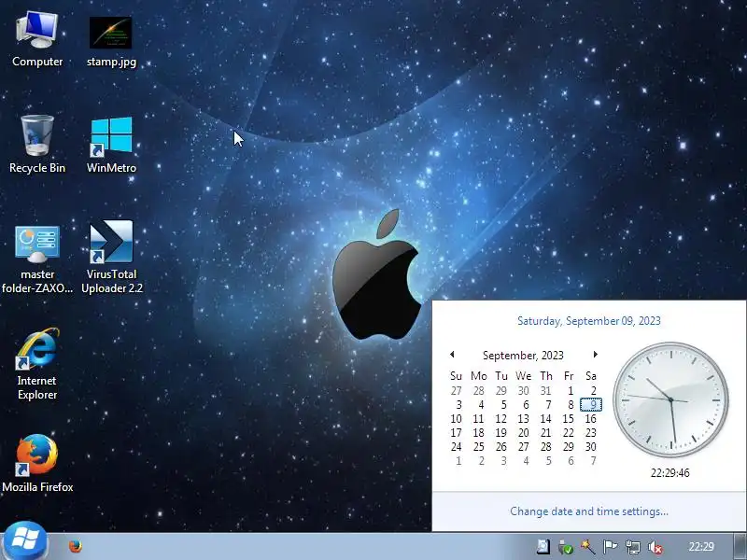Select the stamp.jpg file on desktop
The width and height of the screenshot is (747, 560).
tap(111, 41)
